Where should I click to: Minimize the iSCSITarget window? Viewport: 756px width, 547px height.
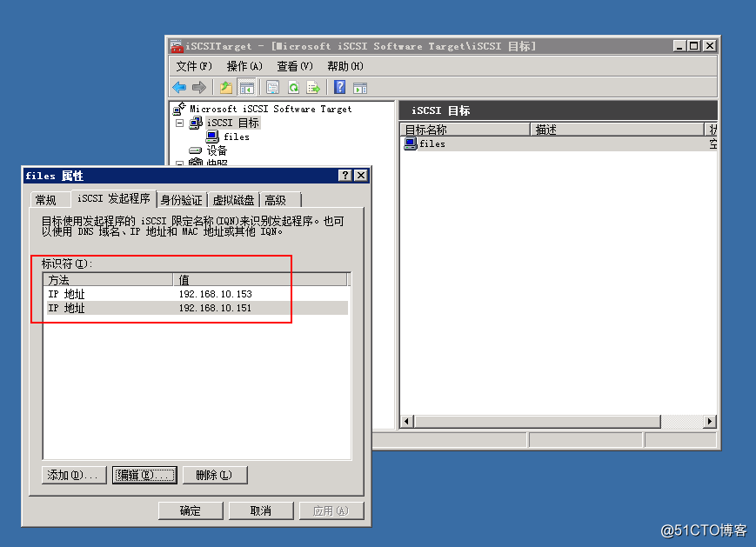(x=679, y=46)
